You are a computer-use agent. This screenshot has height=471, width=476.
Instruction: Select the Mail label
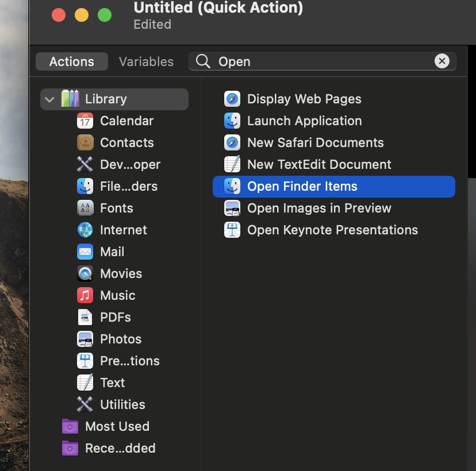(x=112, y=252)
